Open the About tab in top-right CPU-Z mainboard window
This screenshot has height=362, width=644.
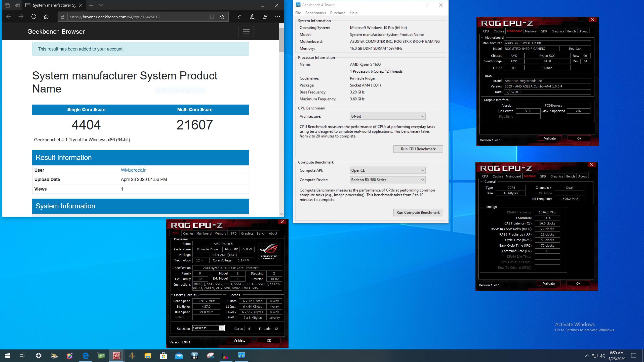point(583,31)
